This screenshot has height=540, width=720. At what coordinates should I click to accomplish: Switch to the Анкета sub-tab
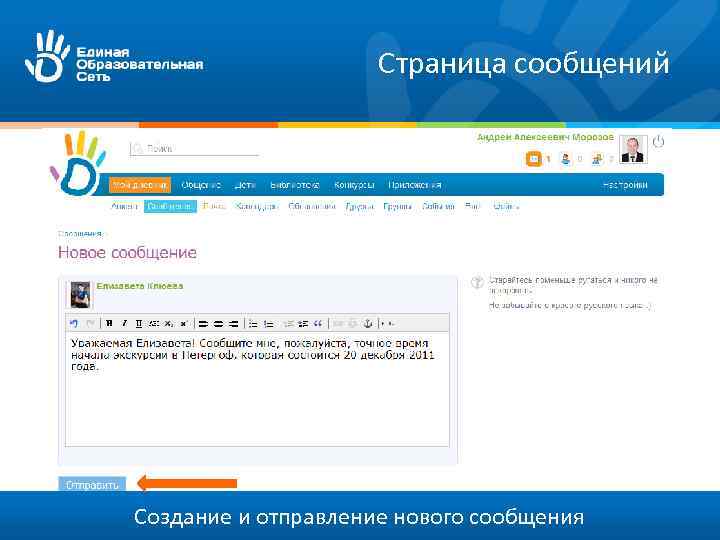[124, 207]
